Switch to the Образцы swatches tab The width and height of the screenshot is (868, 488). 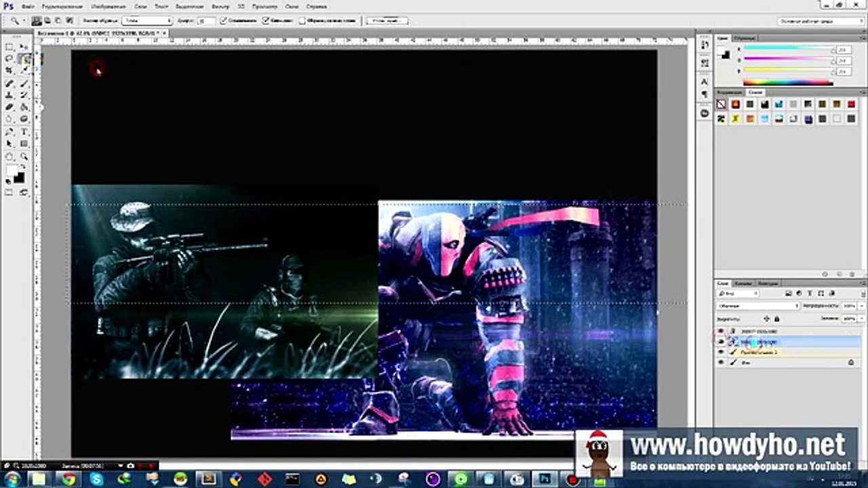click(x=744, y=38)
